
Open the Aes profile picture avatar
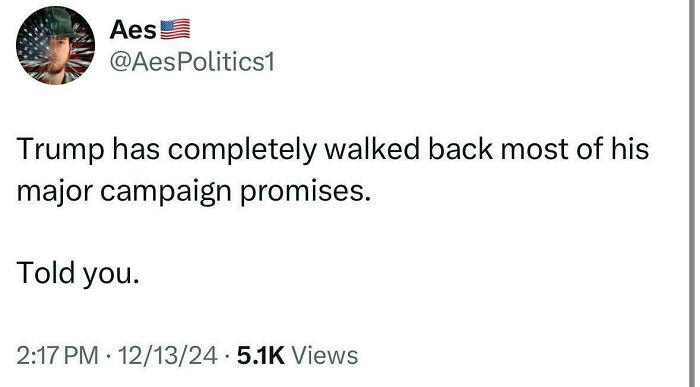(x=55, y=45)
